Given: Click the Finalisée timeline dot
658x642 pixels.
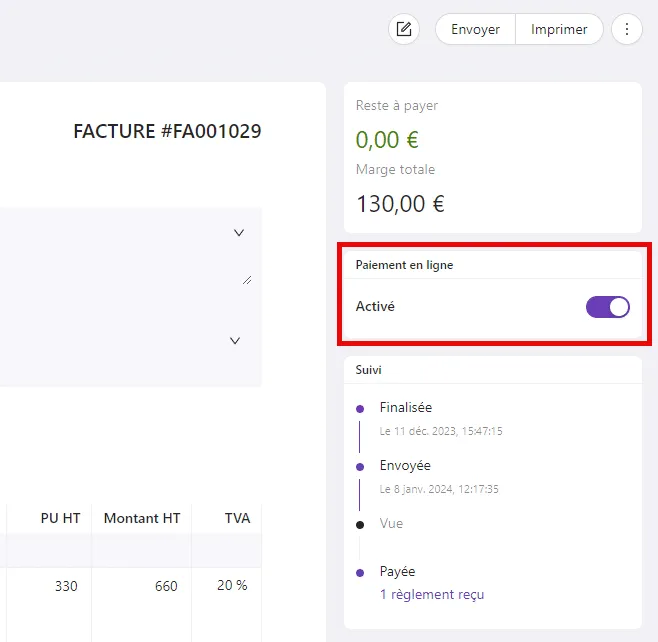Looking at the screenshot, I should pos(360,409).
